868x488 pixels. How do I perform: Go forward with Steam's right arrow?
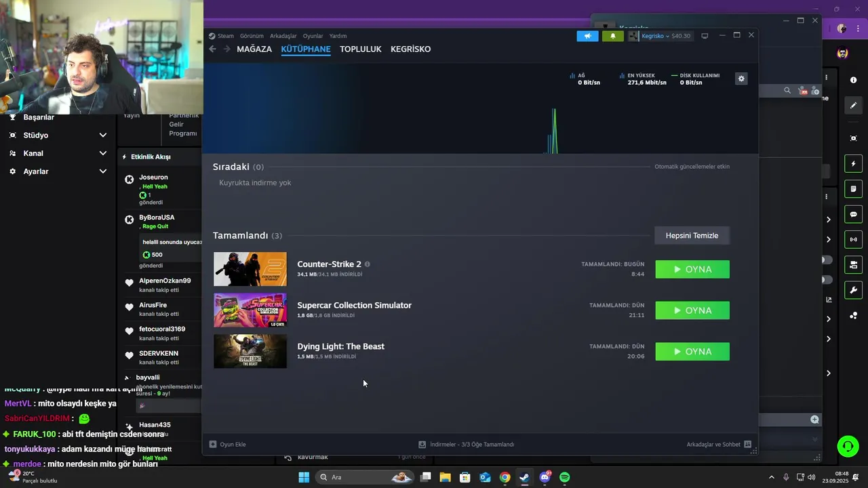tap(226, 49)
